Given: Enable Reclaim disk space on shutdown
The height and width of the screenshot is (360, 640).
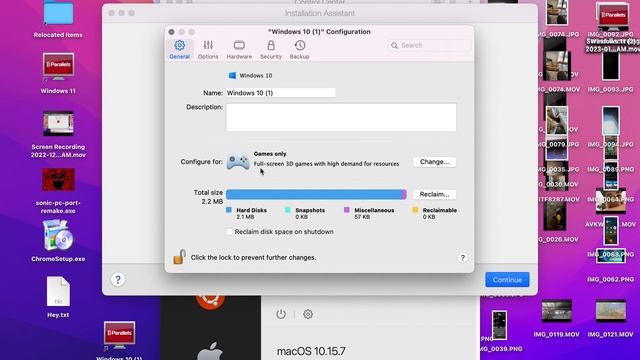Looking at the screenshot, I should tap(229, 232).
